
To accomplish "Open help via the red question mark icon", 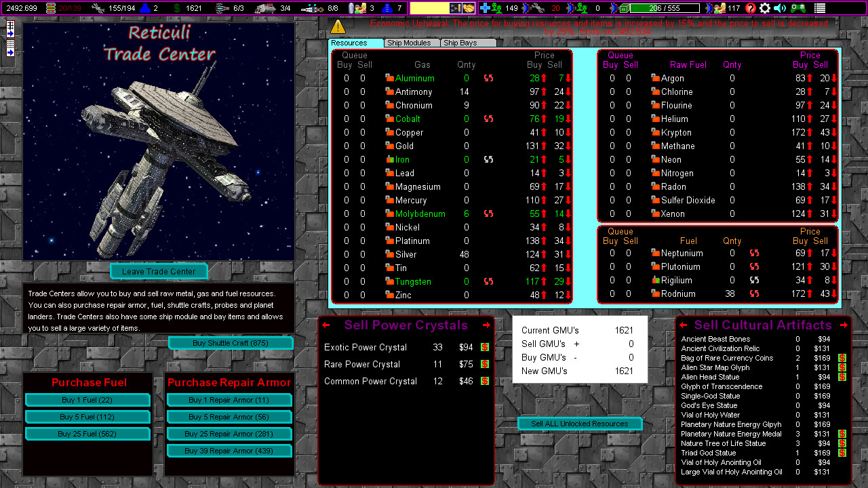I will [x=750, y=9].
